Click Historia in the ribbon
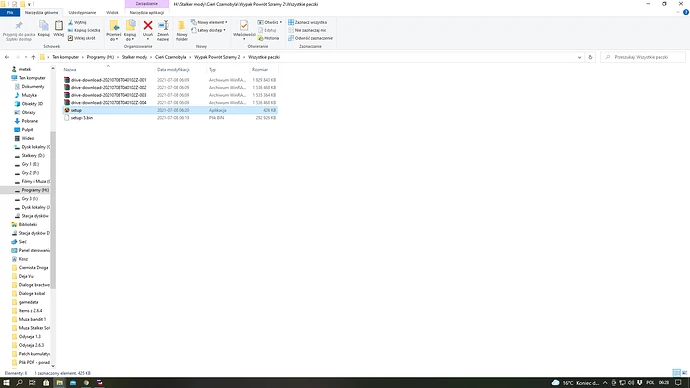Viewport: 690px width, 388px height. (x=268, y=38)
